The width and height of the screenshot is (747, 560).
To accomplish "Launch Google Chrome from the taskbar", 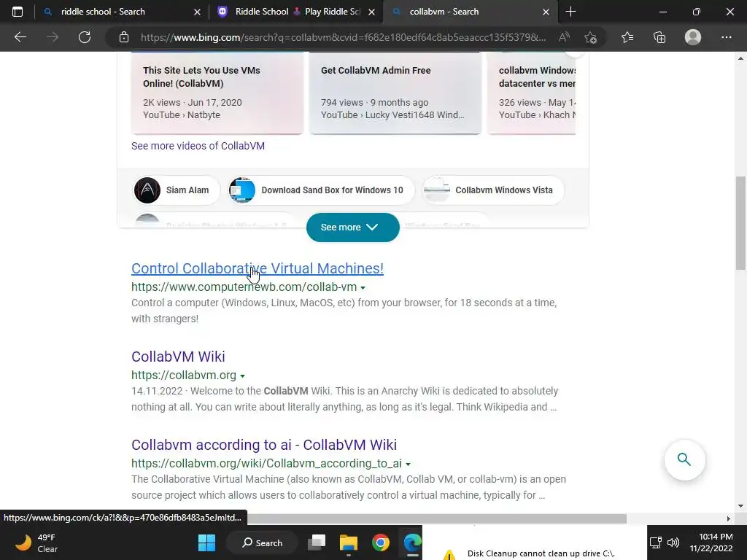I will [x=381, y=542].
